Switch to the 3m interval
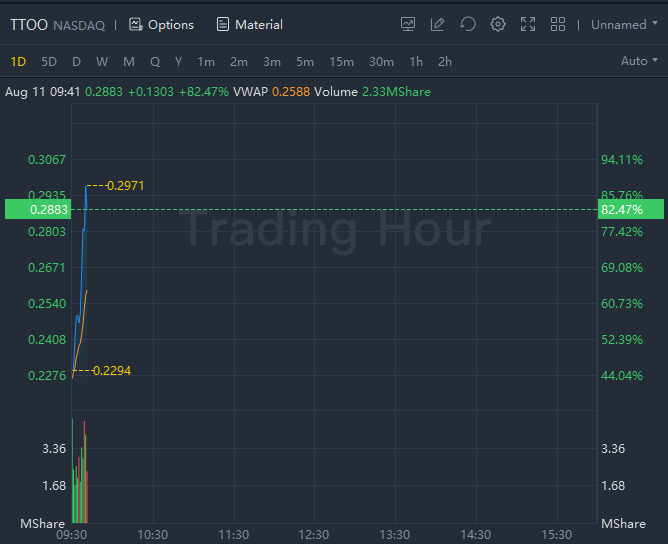The image size is (668, 544). tap(272, 62)
